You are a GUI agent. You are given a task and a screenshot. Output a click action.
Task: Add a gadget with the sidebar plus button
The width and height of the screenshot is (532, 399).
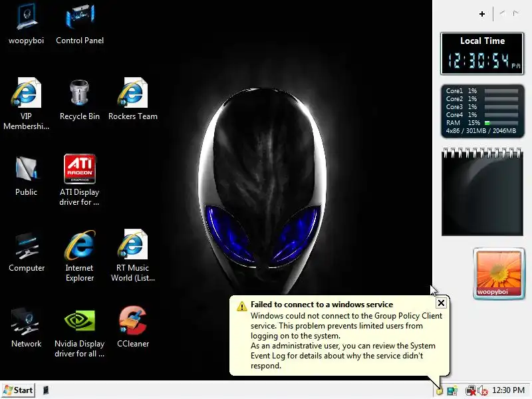[482, 14]
